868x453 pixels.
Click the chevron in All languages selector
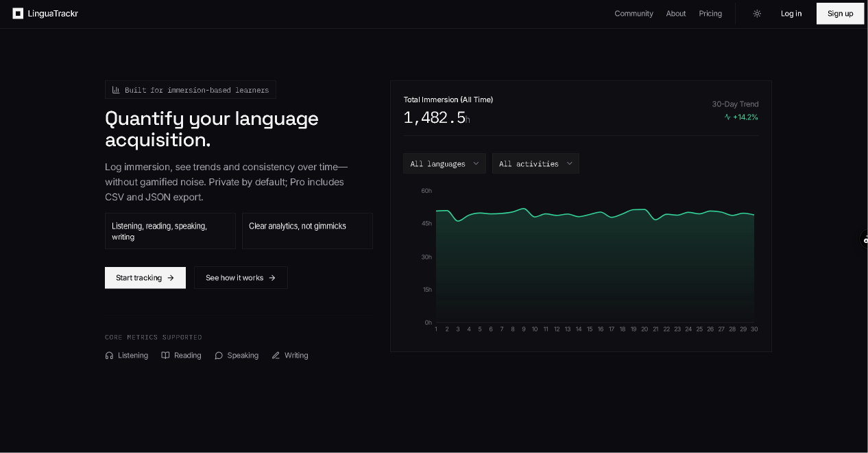pyautogui.click(x=476, y=163)
